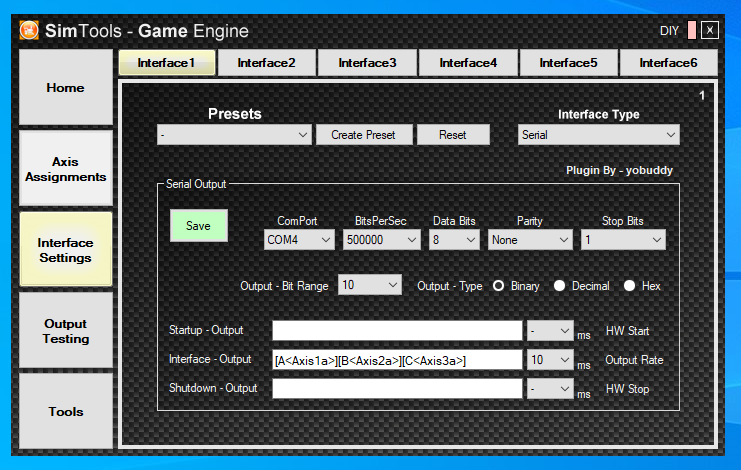The image size is (741, 470).
Task: Open the Data Bits dropdown
Action: 454,240
